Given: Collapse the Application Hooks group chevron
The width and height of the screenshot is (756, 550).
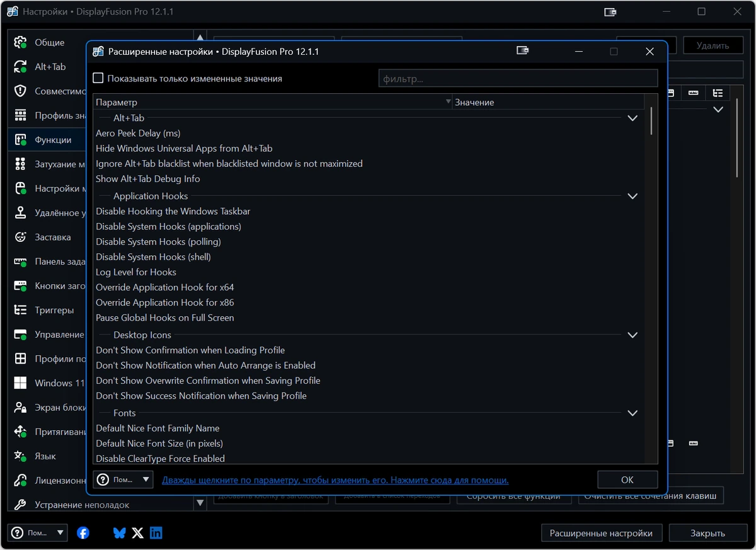Looking at the screenshot, I should (x=633, y=196).
